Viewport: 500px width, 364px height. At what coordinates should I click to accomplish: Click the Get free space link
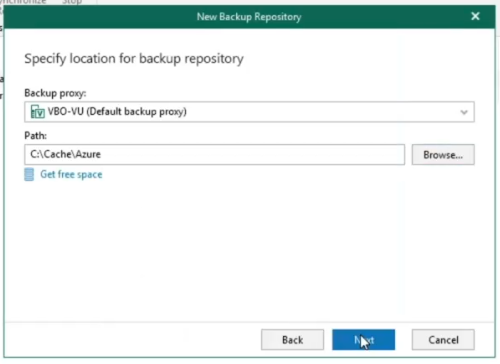tap(71, 174)
